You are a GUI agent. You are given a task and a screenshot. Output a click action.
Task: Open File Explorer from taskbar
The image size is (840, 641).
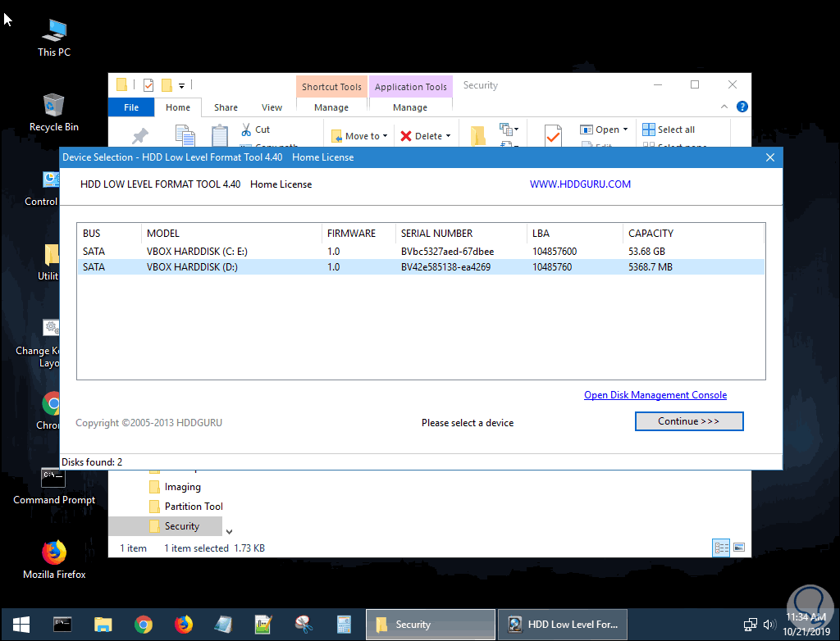point(103,625)
